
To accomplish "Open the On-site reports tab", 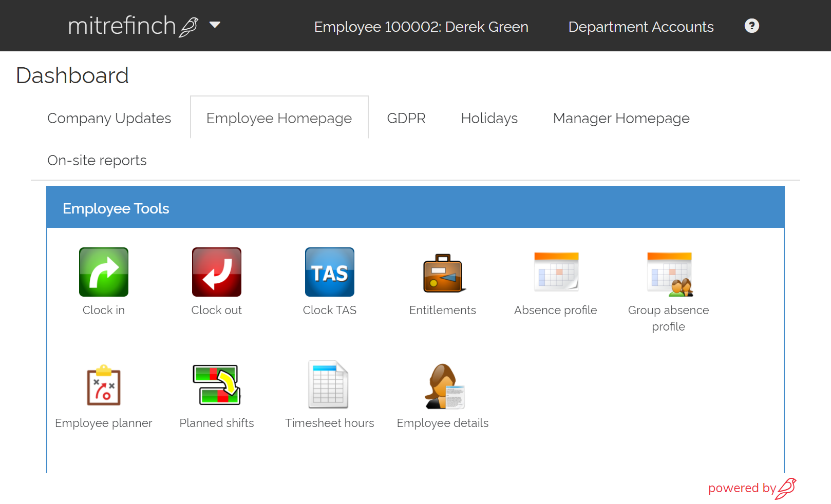I will coord(97,160).
